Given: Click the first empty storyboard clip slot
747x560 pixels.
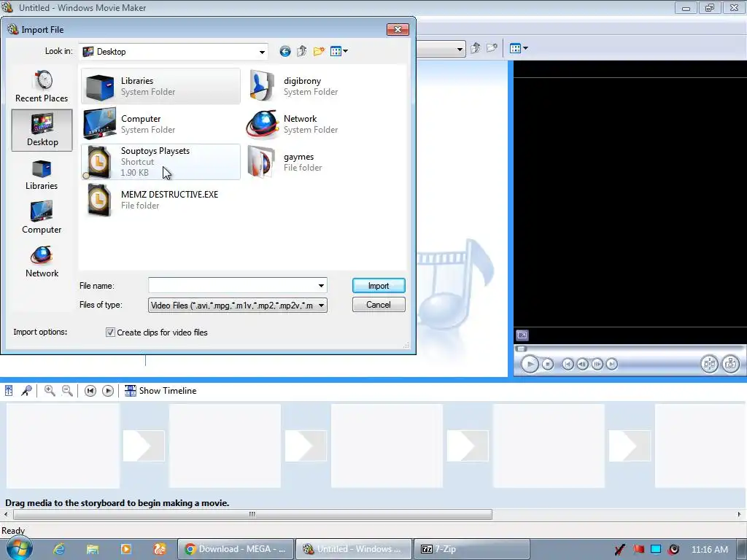Looking at the screenshot, I should click(63, 446).
